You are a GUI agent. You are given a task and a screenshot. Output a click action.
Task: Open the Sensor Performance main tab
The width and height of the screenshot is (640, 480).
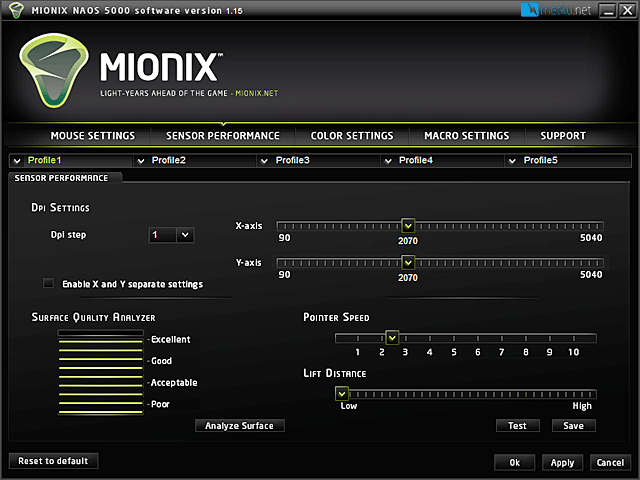point(223,136)
